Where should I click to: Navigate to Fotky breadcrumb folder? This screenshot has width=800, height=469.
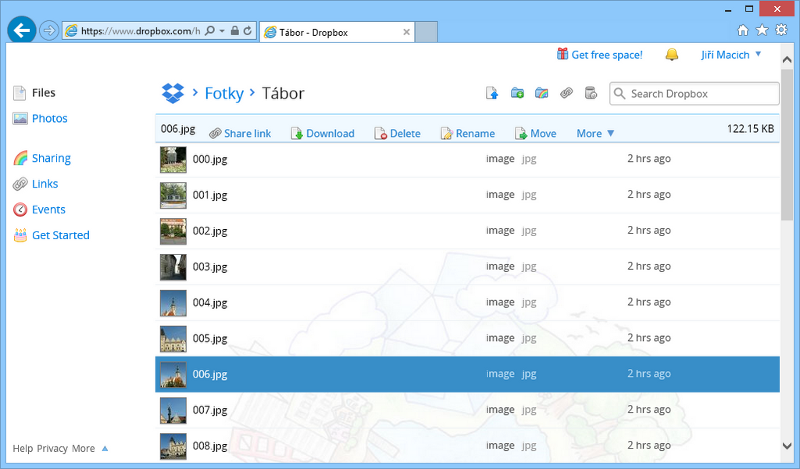(224, 94)
